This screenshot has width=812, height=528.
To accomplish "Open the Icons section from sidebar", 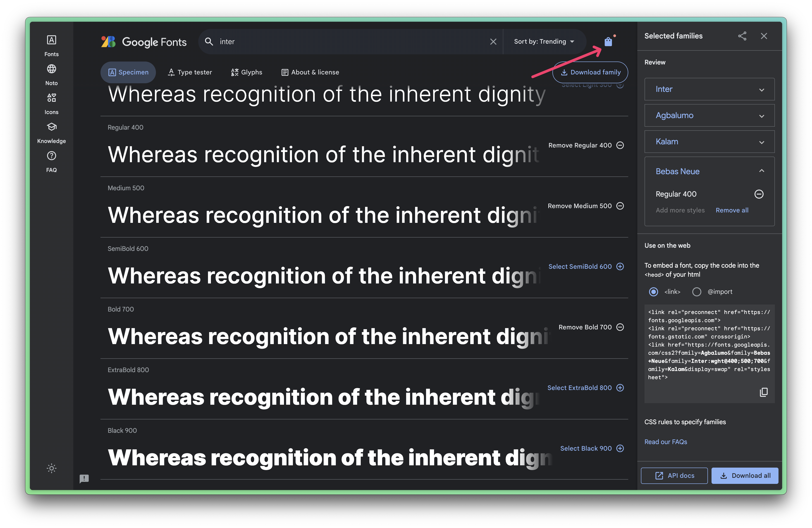I will [51, 102].
